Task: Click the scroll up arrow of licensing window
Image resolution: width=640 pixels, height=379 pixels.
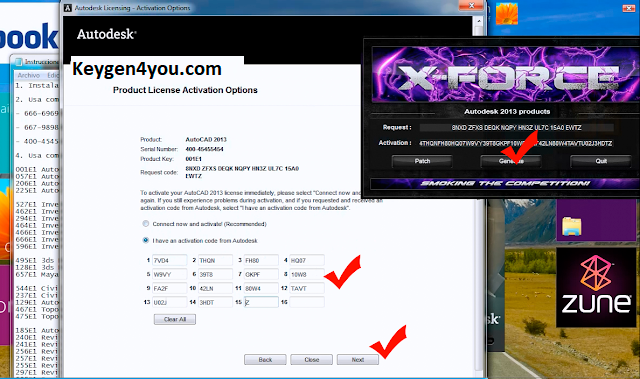Action: pos(479,20)
